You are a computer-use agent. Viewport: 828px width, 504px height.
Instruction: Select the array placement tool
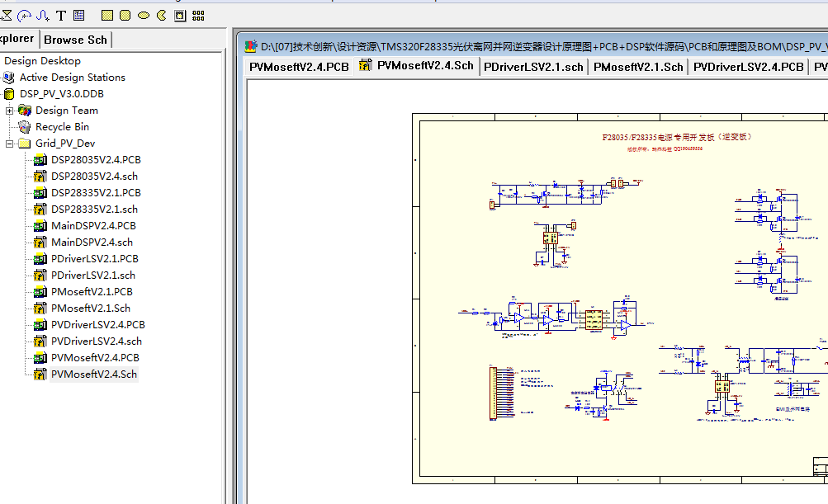198,16
